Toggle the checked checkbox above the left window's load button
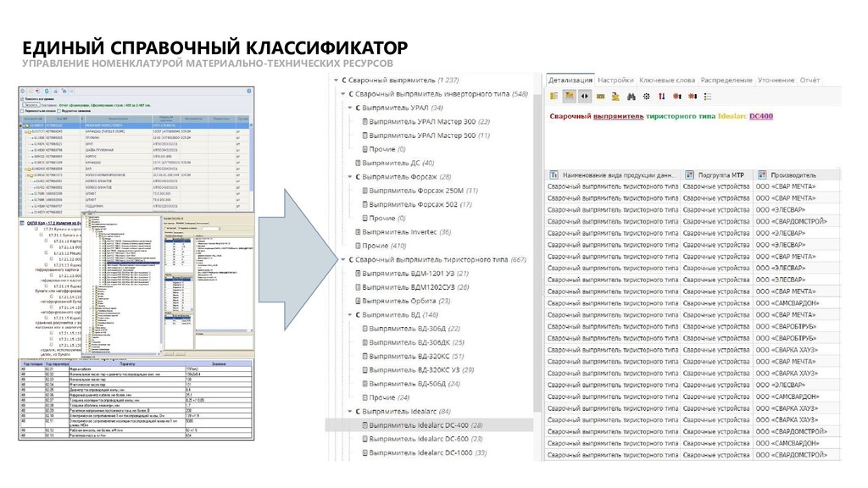The height and width of the screenshot is (488, 868). (23, 99)
